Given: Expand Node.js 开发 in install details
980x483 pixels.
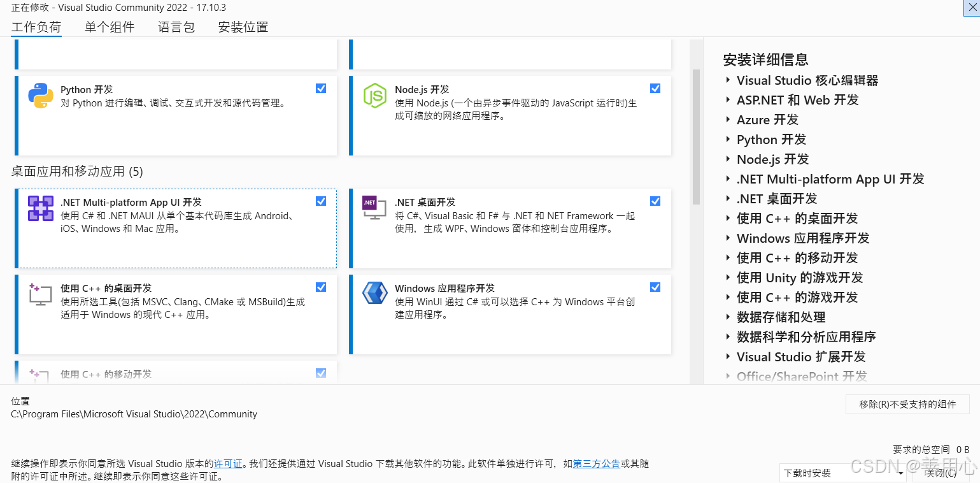Looking at the screenshot, I should click(x=728, y=159).
